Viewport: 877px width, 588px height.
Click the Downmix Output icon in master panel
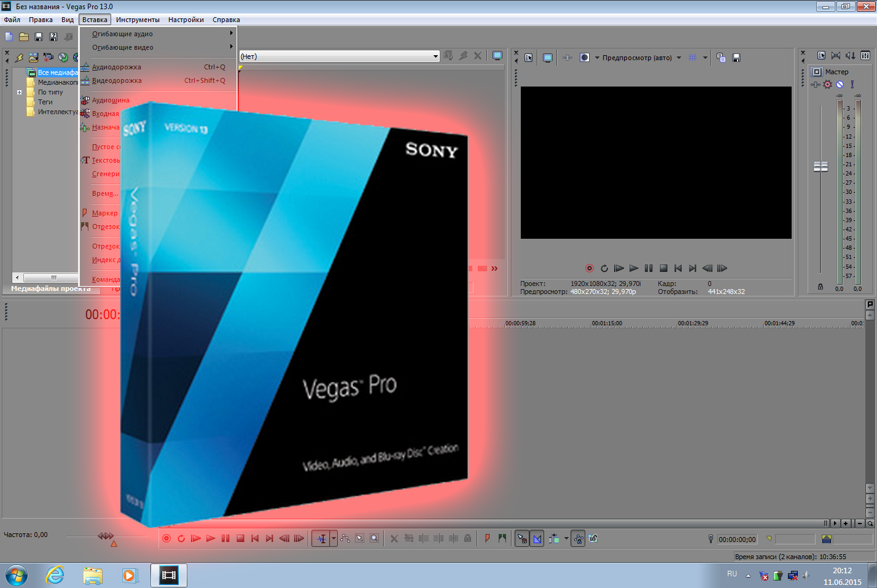pos(836,56)
